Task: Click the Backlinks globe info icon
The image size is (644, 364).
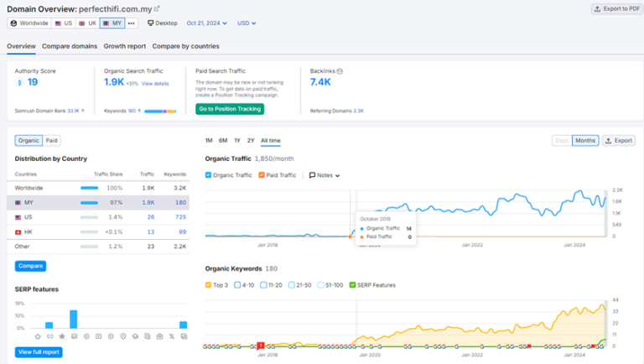Action: click(x=340, y=71)
